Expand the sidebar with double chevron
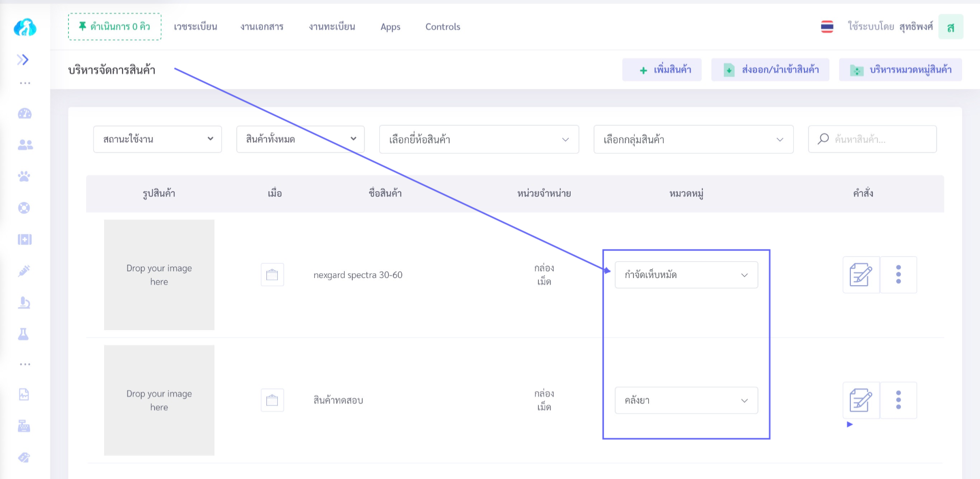This screenshot has height=479, width=980. pyautogui.click(x=22, y=60)
